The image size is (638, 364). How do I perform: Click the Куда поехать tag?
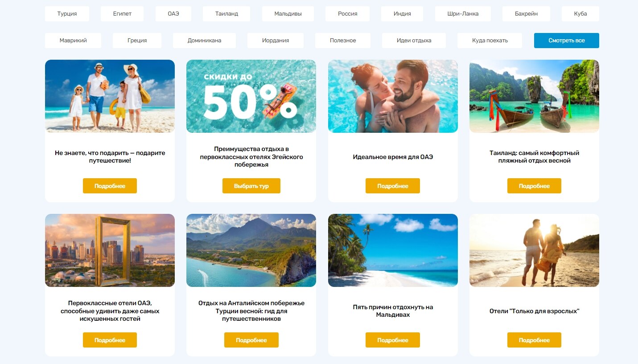(490, 41)
